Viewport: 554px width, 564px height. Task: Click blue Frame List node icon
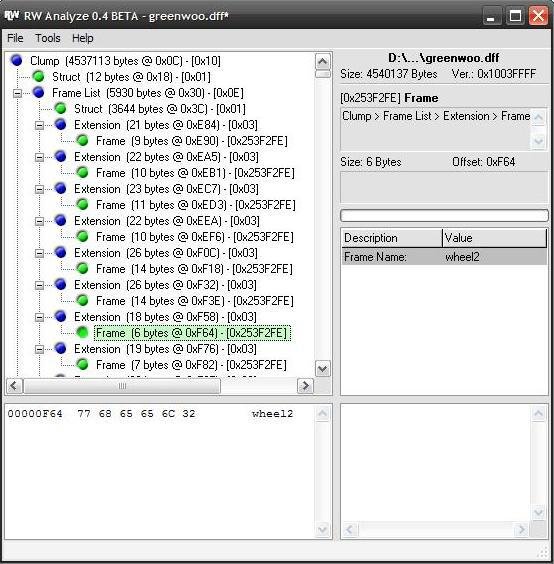click(38, 92)
